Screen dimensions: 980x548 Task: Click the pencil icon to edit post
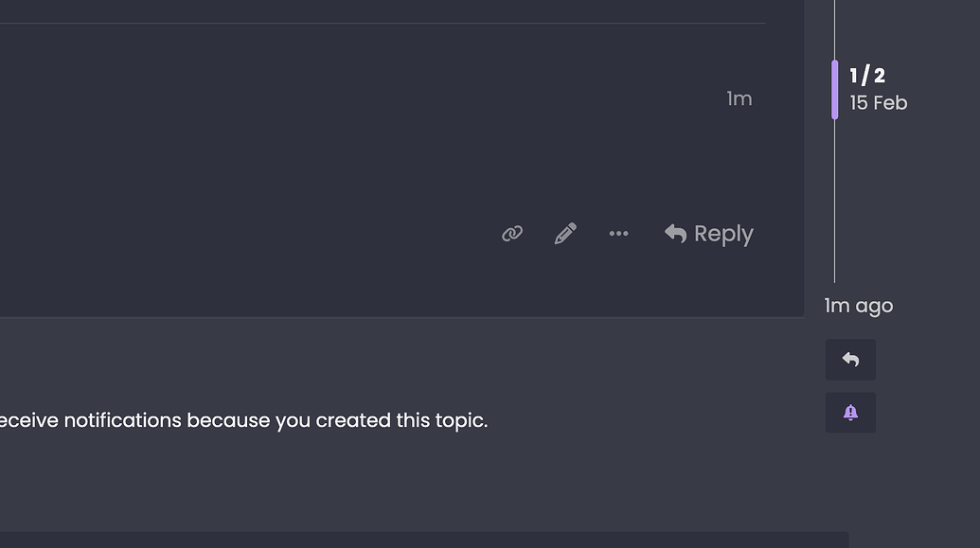565,234
